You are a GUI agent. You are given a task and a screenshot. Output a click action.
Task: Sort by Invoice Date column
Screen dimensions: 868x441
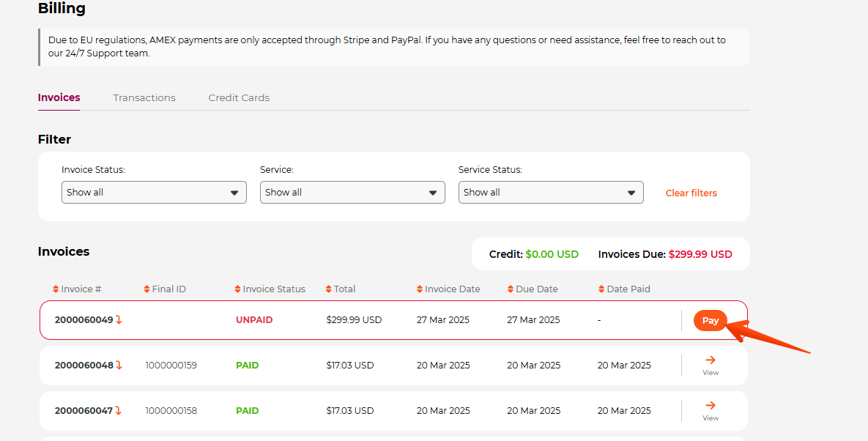point(420,289)
